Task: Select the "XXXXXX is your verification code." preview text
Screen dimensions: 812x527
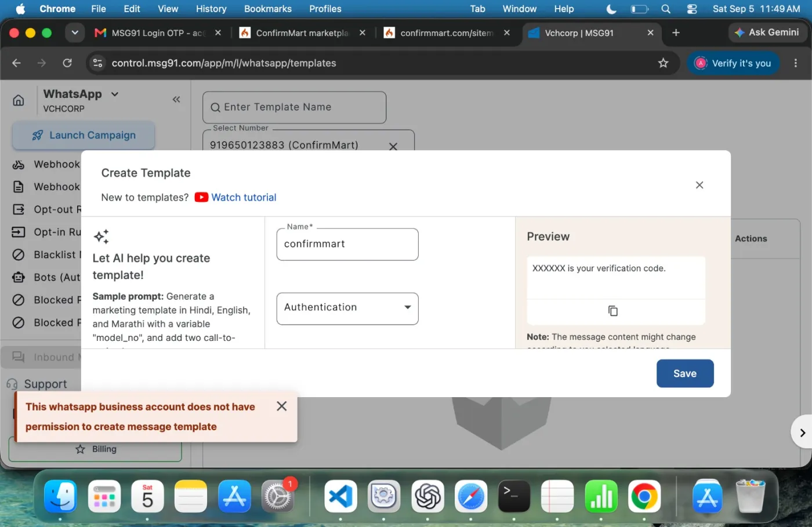Action: [x=599, y=268]
